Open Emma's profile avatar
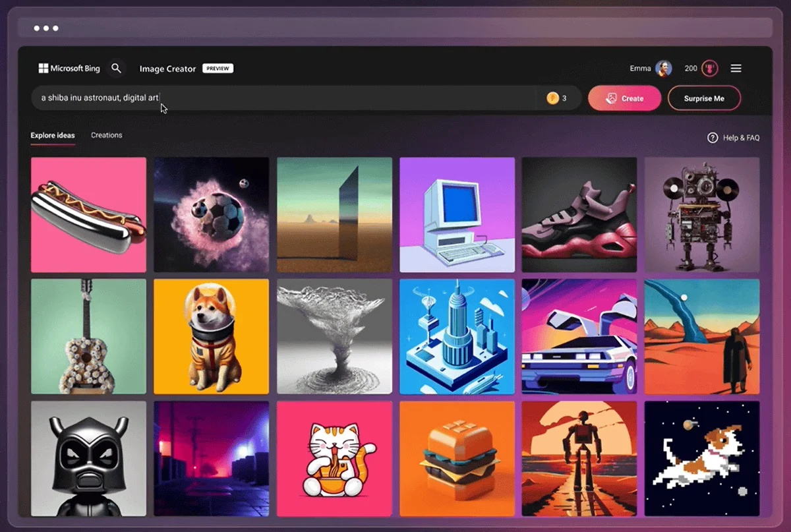The width and height of the screenshot is (791, 532). pyautogui.click(x=663, y=68)
